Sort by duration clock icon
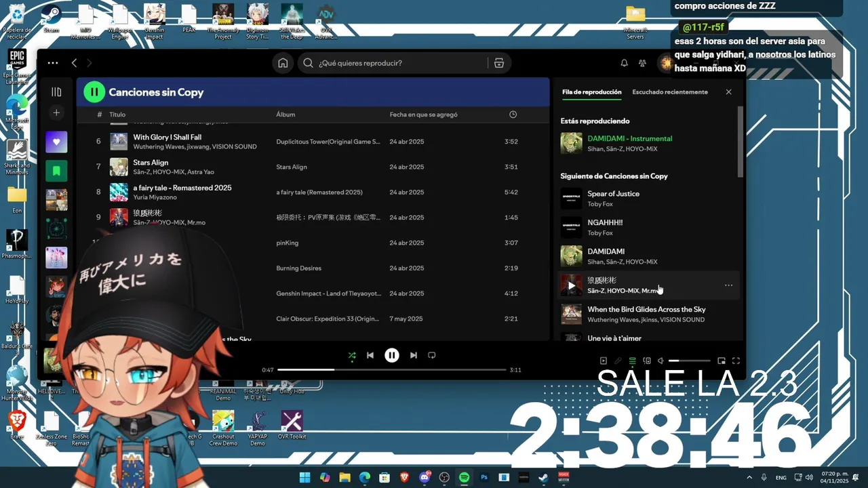The image size is (868, 488). (513, 115)
